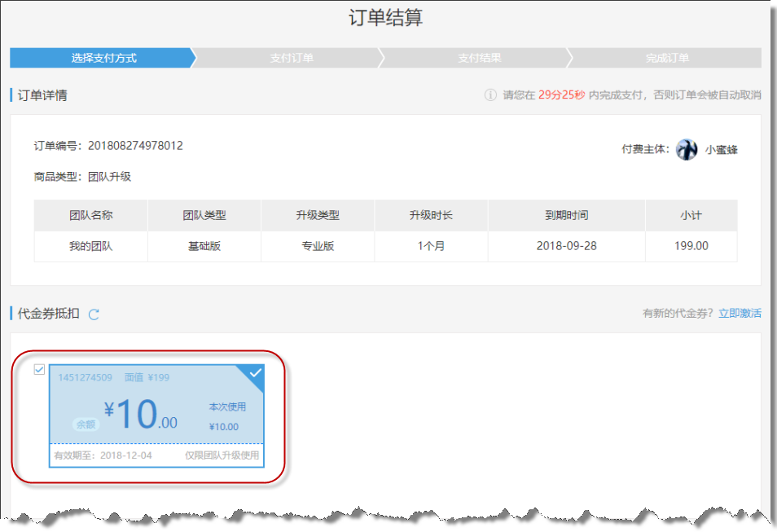Screen dimensions: 777x532
Task: Click the 2018-09-28 expiry date cell
Action: pos(566,246)
